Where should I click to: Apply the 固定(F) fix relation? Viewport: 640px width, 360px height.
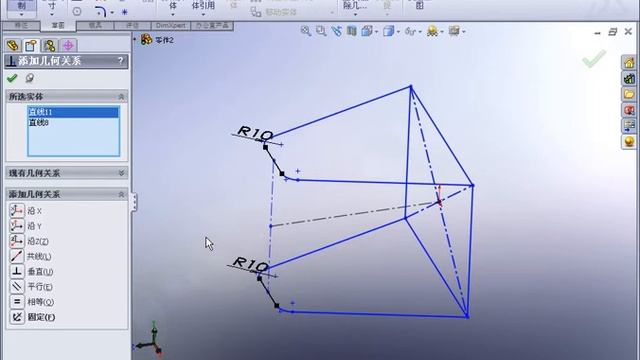(x=32, y=317)
